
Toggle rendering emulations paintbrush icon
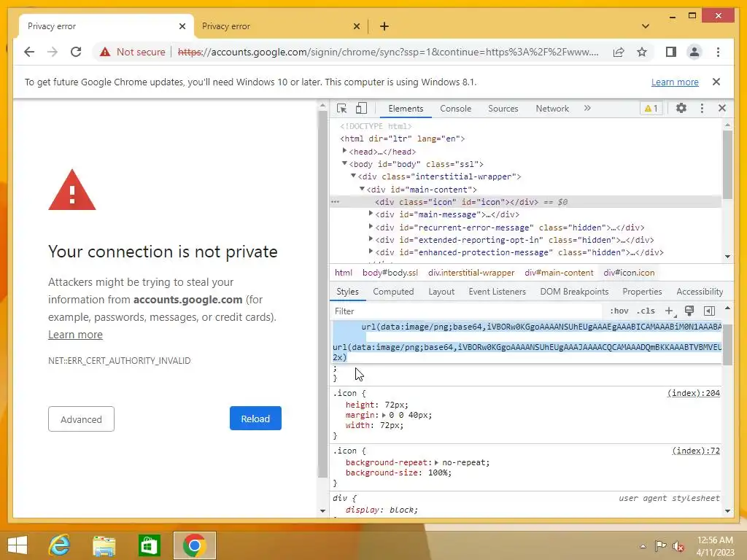pos(689,311)
